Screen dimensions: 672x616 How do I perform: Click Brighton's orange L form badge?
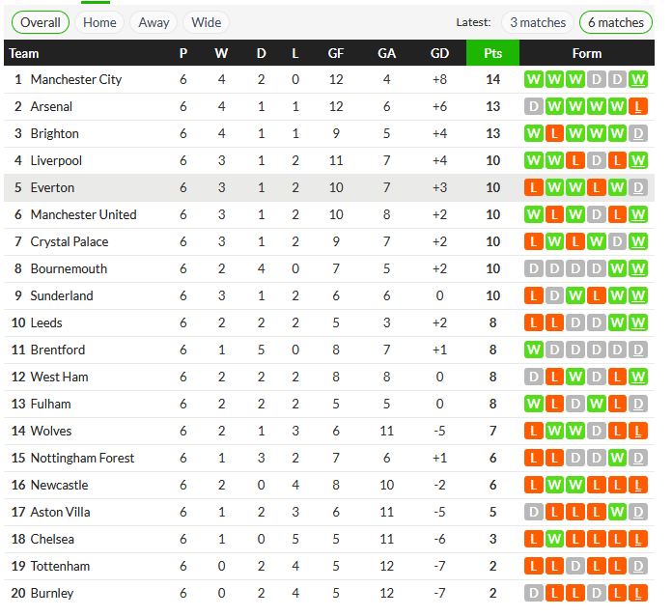[554, 134]
